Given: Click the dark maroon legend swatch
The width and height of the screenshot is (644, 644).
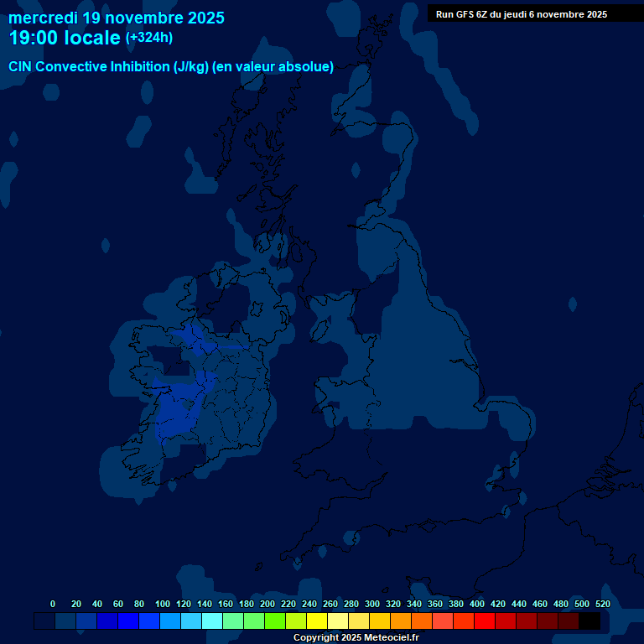Looking at the screenshot, I should point(548,621).
